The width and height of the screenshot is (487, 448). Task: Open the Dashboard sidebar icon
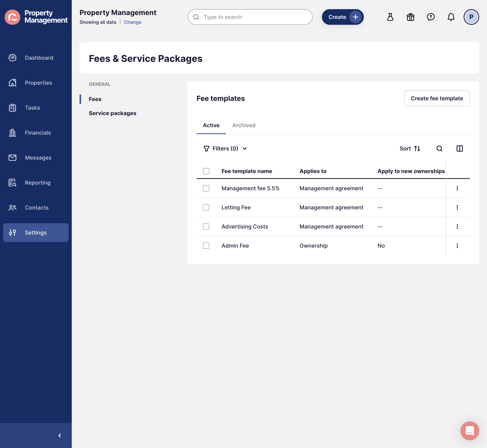[x=12, y=58]
